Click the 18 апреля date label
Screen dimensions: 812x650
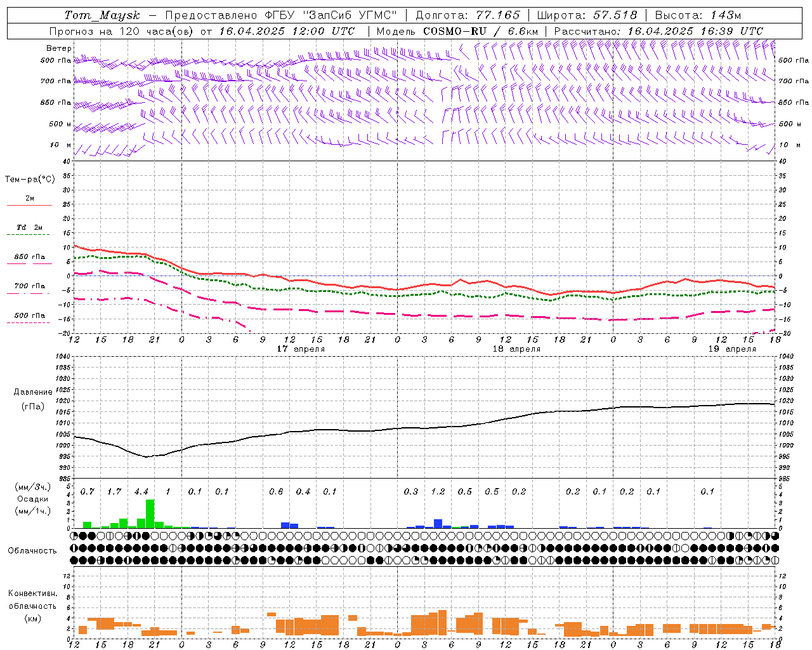pos(516,349)
